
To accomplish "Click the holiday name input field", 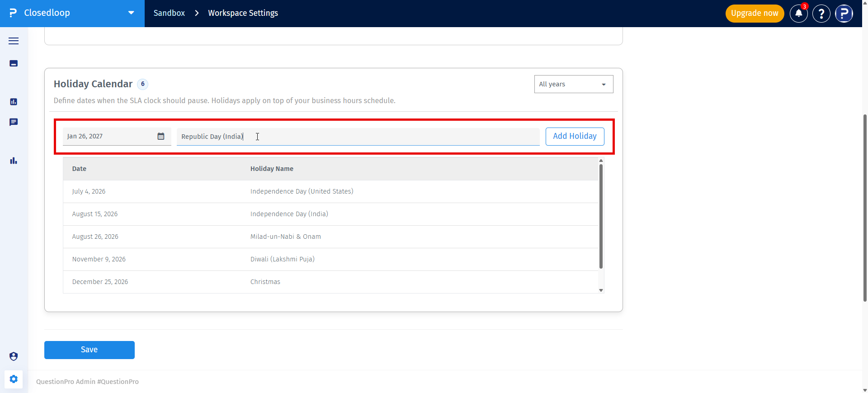I will tap(358, 137).
